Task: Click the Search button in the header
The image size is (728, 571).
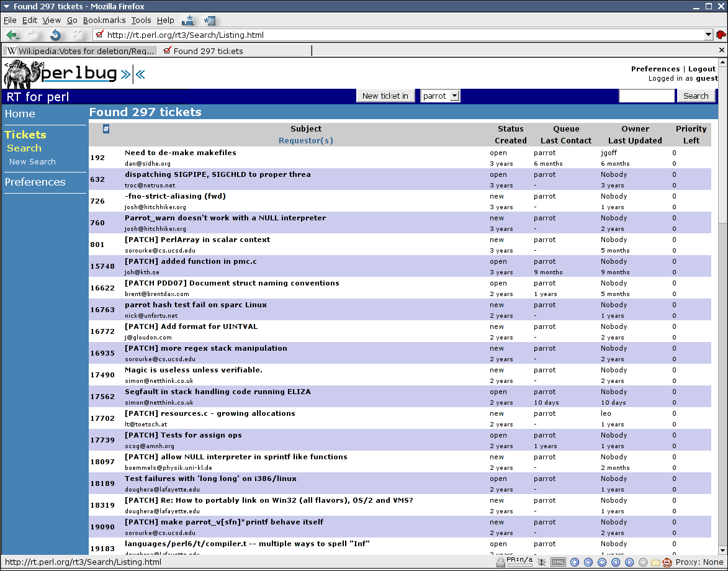Action: coord(696,96)
